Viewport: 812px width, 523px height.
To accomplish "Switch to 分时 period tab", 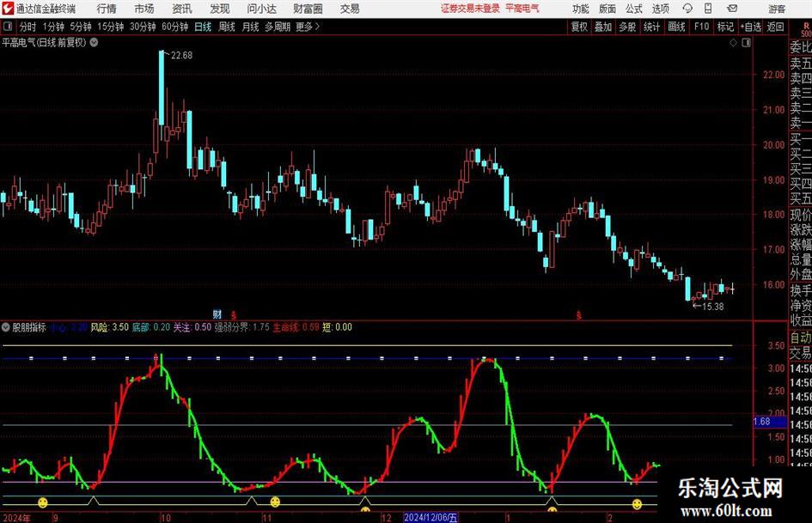I will [28, 27].
